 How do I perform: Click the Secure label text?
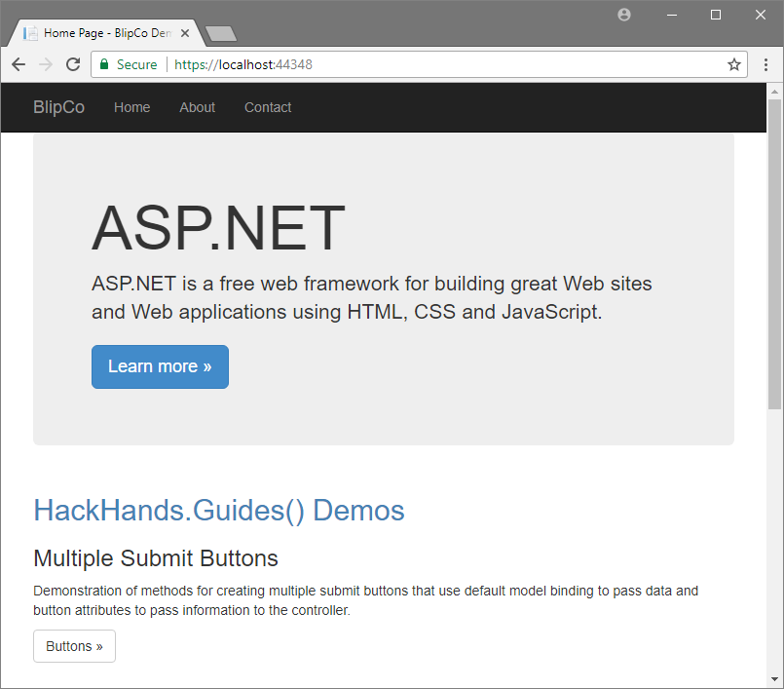pos(136,64)
